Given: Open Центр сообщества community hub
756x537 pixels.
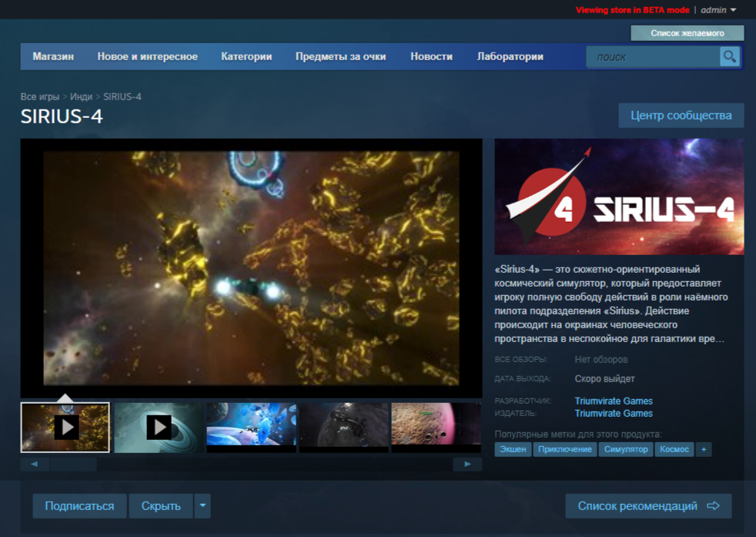Looking at the screenshot, I should tap(681, 116).
